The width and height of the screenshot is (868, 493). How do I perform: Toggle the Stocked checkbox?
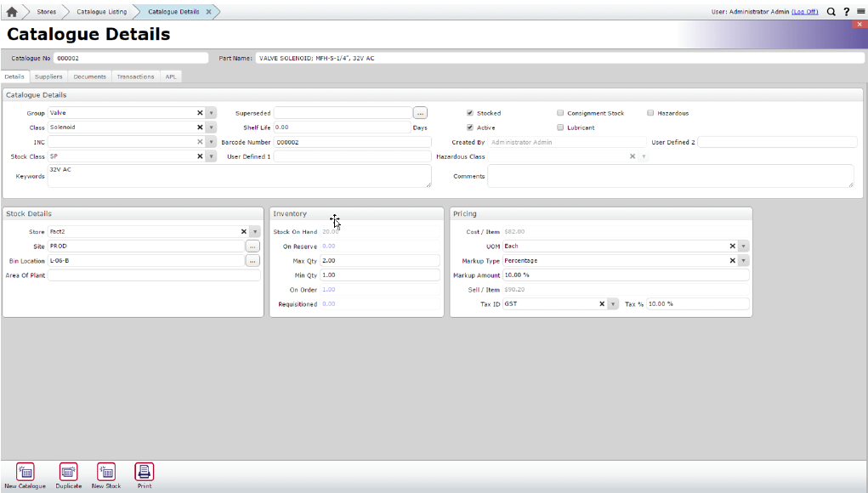(x=470, y=112)
